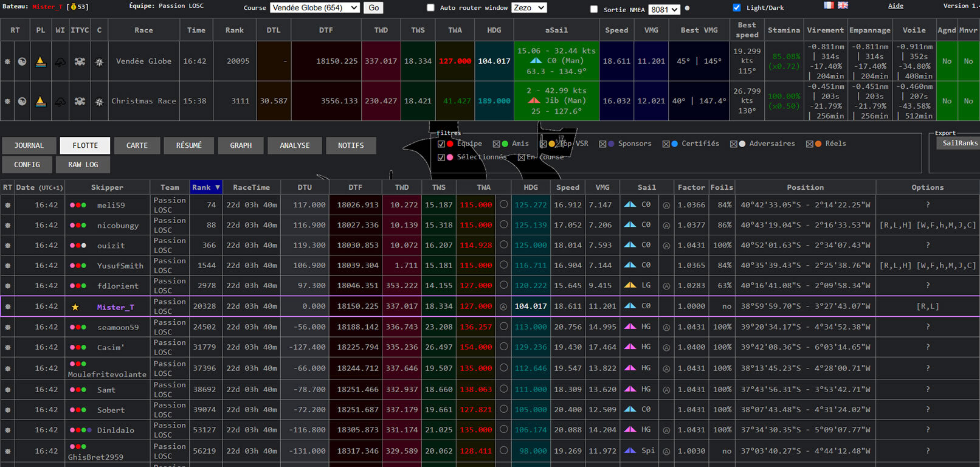Viewport: 980px width, 467px height.
Task: Switch to the GRAPH tab
Action: [x=241, y=146]
